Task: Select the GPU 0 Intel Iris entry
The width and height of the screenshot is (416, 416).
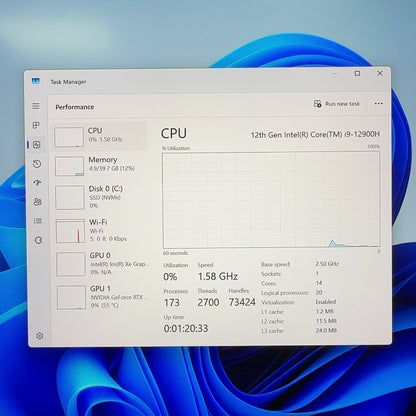Action: (101, 264)
